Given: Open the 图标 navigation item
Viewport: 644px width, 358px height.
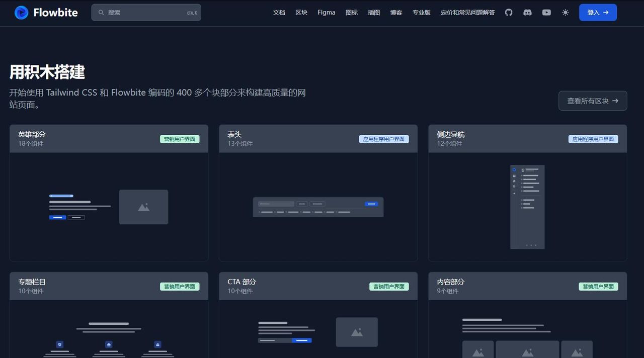Looking at the screenshot, I should [351, 13].
